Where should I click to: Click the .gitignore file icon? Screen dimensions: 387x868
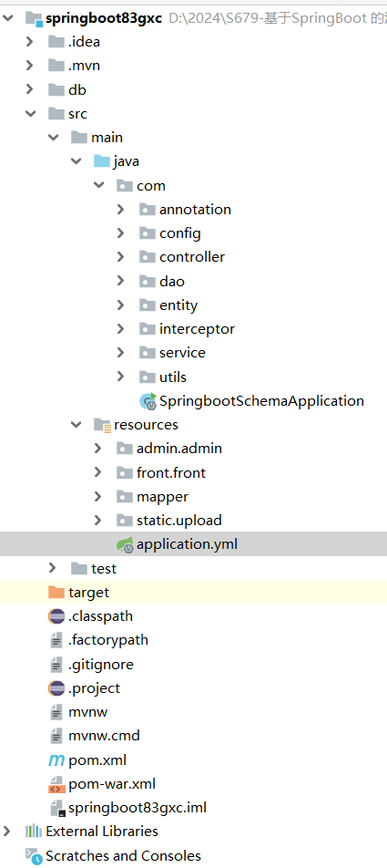[56, 665]
